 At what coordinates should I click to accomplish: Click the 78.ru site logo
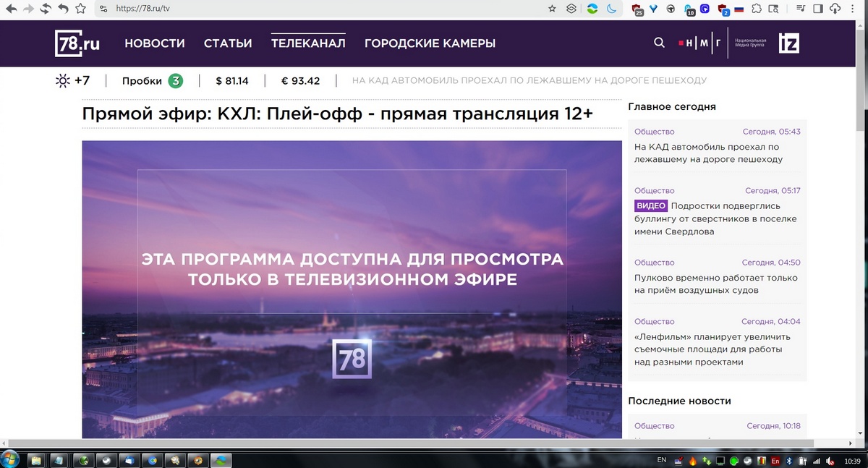(77, 43)
